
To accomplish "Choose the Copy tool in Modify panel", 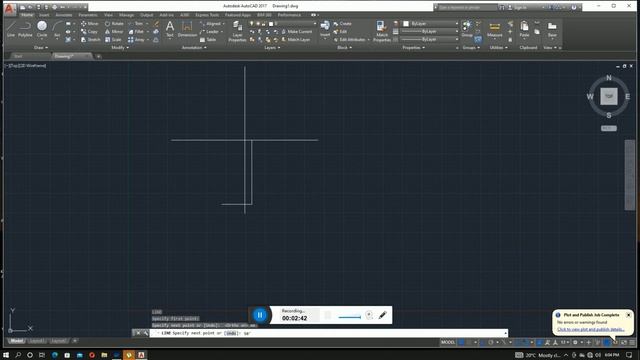I will [89, 31].
